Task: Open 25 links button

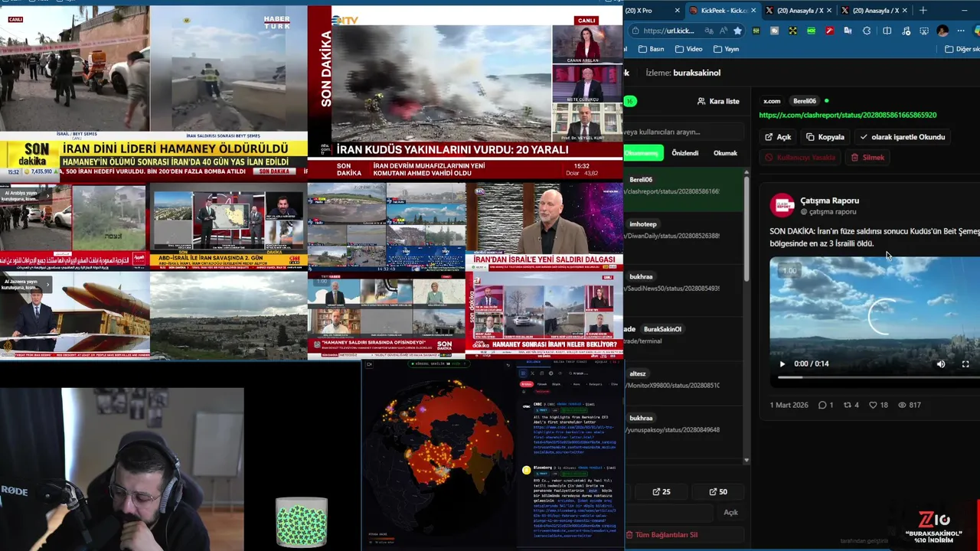Action: 661,492
